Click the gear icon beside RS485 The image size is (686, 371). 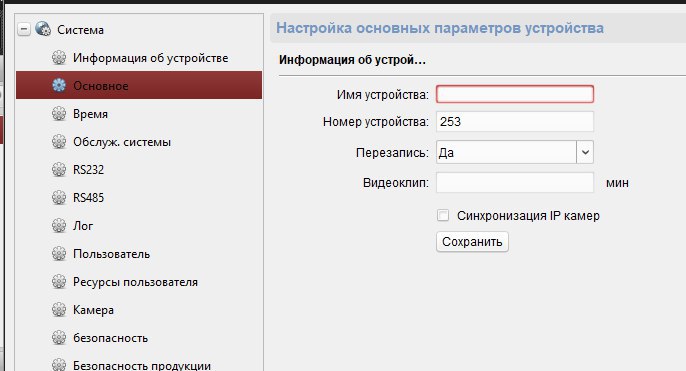[x=59, y=197]
